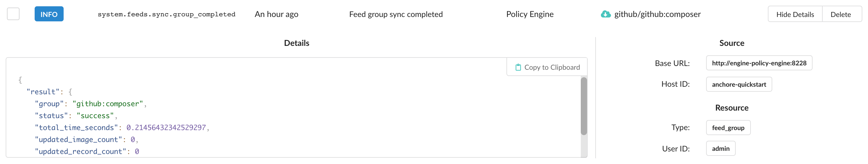The height and width of the screenshot is (164, 868).
Task: Click the "success" status value in the JSON
Action: (95, 116)
